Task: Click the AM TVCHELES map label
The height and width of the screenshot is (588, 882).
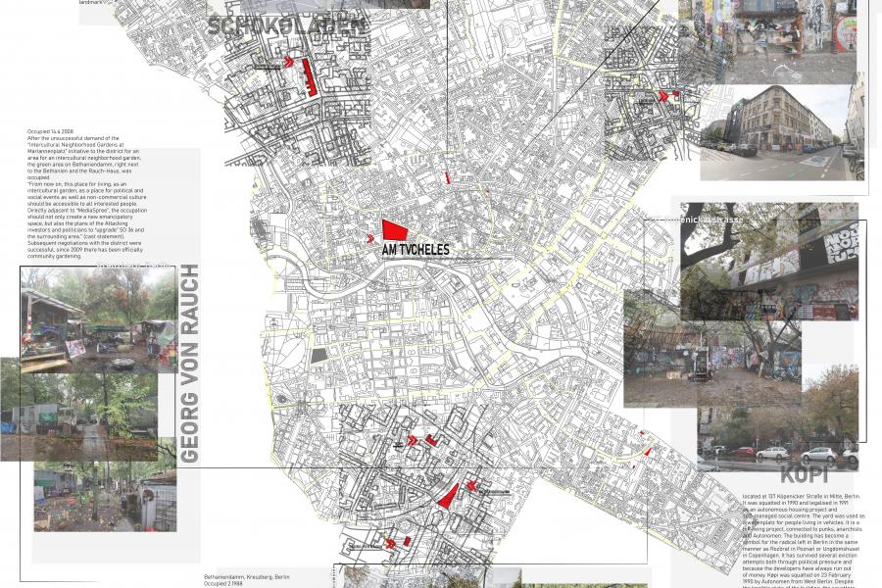Action: point(416,251)
